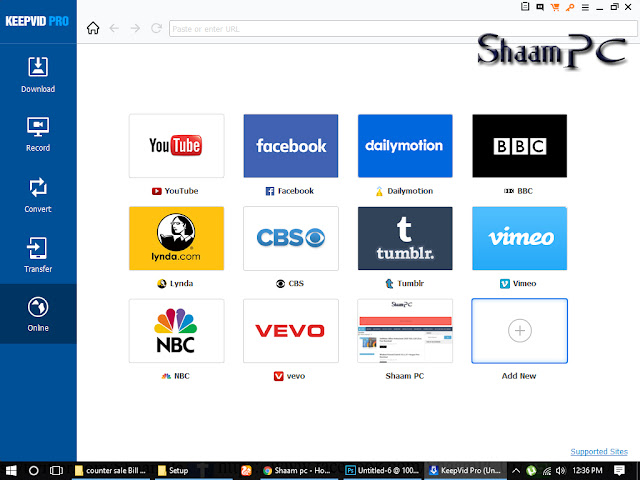Open network status tray icon
Screen dimensions: 640x480
[547, 471]
